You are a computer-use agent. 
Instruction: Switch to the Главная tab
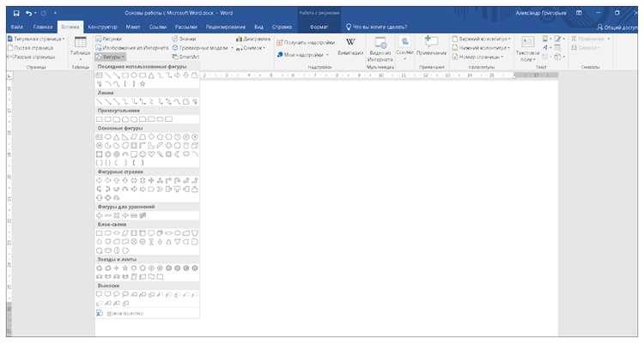[43, 27]
